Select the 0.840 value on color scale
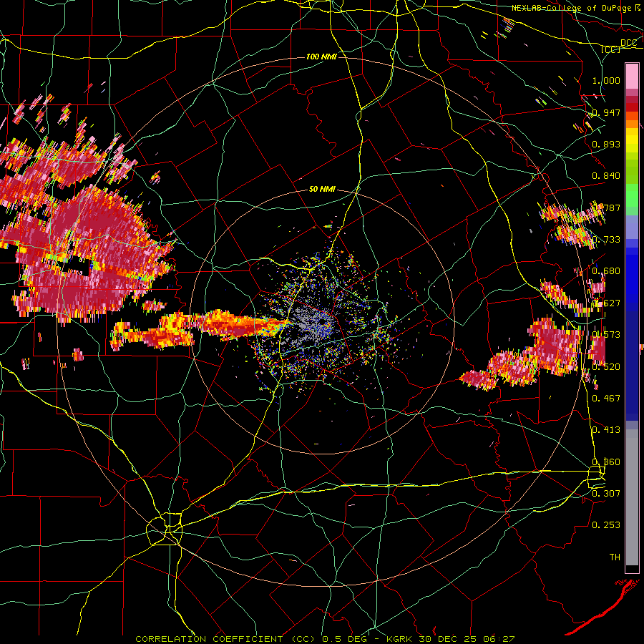Viewport: 644px width, 644px height. coord(606,176)
